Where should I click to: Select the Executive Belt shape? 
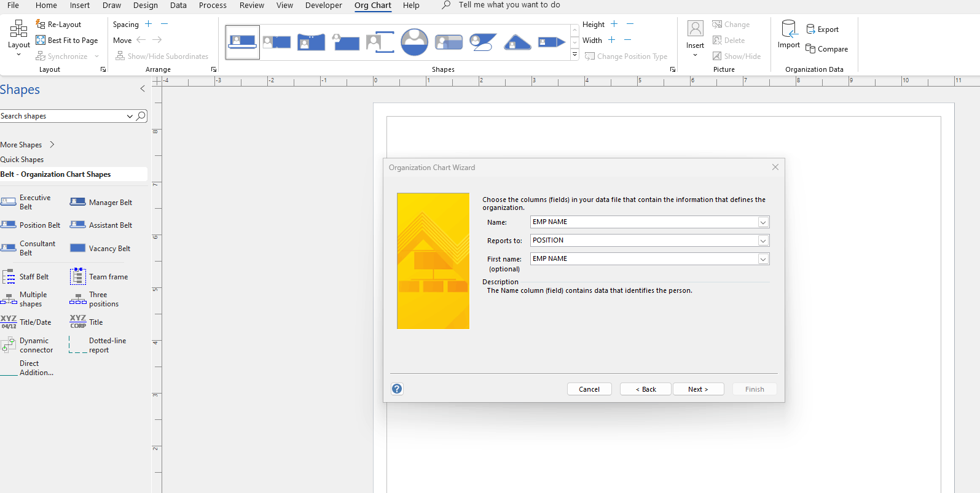tap(26, 202)
